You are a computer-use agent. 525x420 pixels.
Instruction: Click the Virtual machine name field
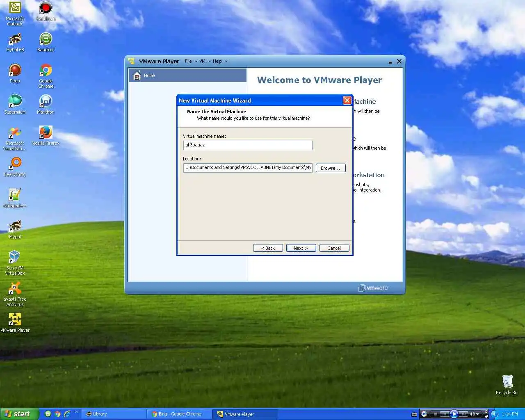coord(248,145)
